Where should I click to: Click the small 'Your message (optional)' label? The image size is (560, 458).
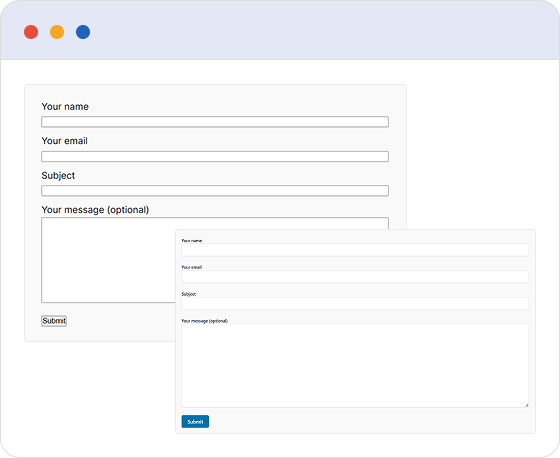tap(204, 321)
